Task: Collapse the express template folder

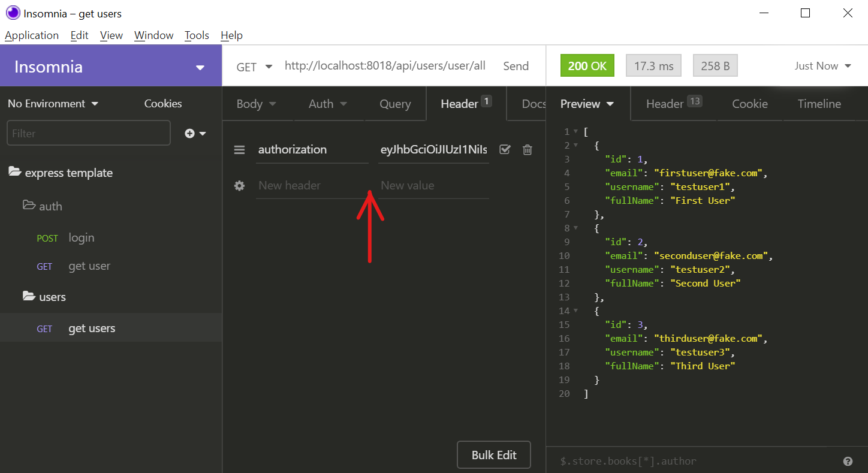Action: pos(111,173)
